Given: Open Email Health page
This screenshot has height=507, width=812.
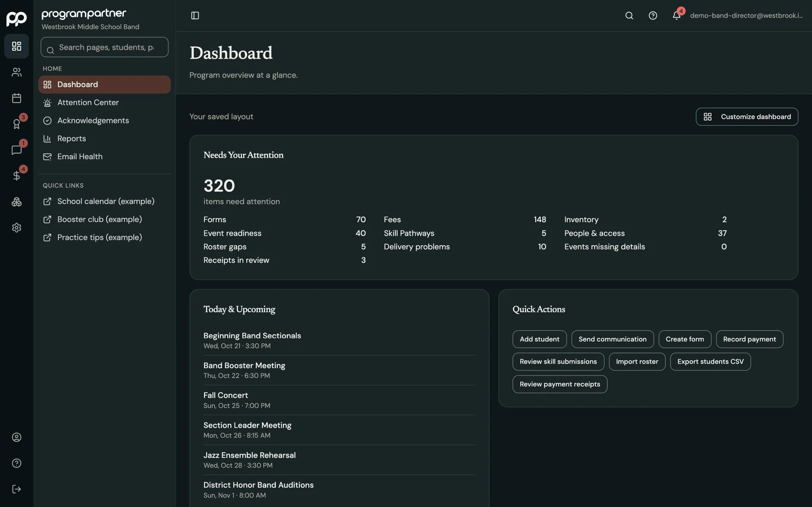Looking at the screenshot, I should pos(104,156).
